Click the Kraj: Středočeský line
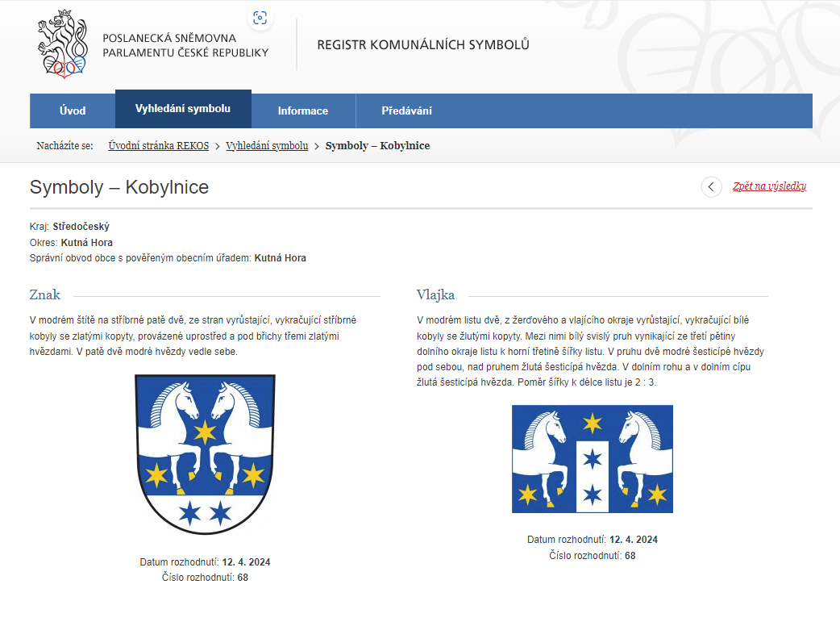This screenshot has width=840, height=622. pyautogui.click(x=69, y=227)
